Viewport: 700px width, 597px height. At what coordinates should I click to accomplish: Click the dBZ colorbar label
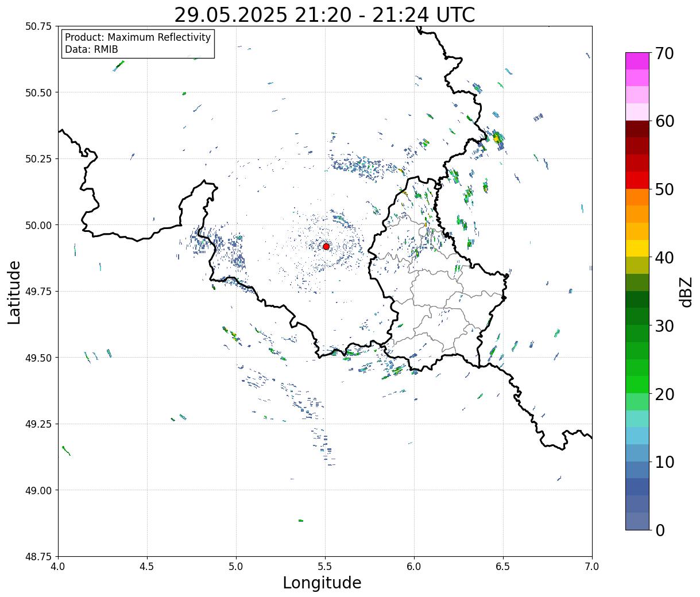coord(686,291)
